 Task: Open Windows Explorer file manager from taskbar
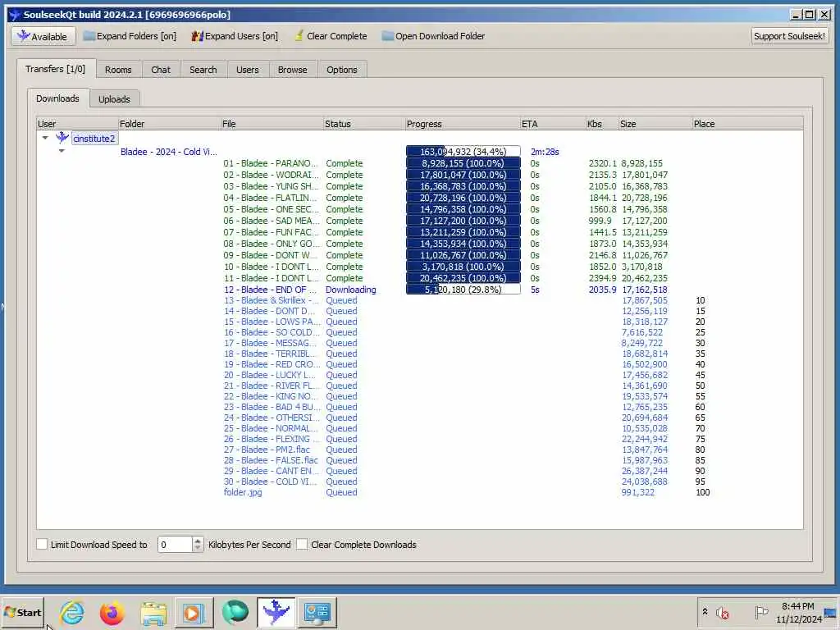(153, 612)
